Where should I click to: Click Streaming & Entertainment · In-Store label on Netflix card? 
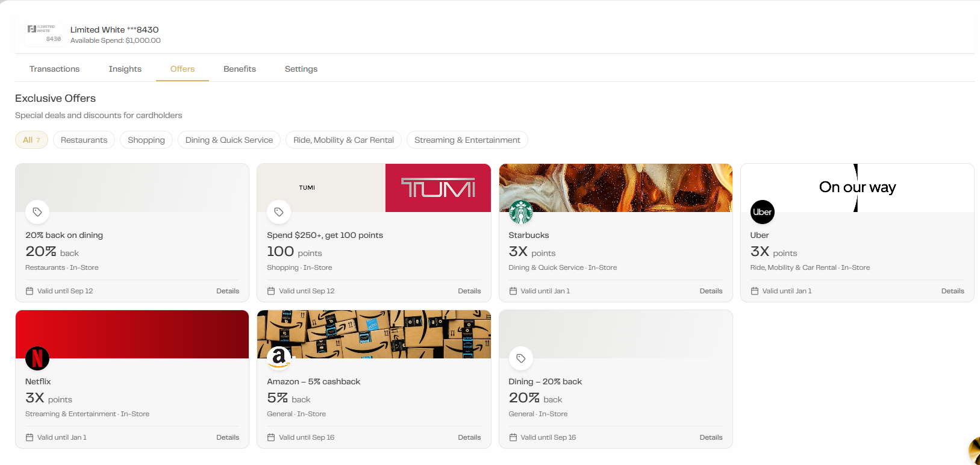87,414
